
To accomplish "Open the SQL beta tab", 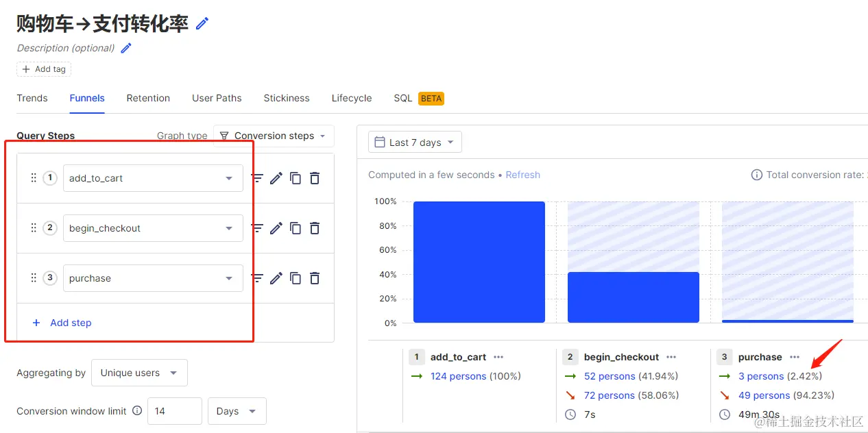I will click(419, 98).
